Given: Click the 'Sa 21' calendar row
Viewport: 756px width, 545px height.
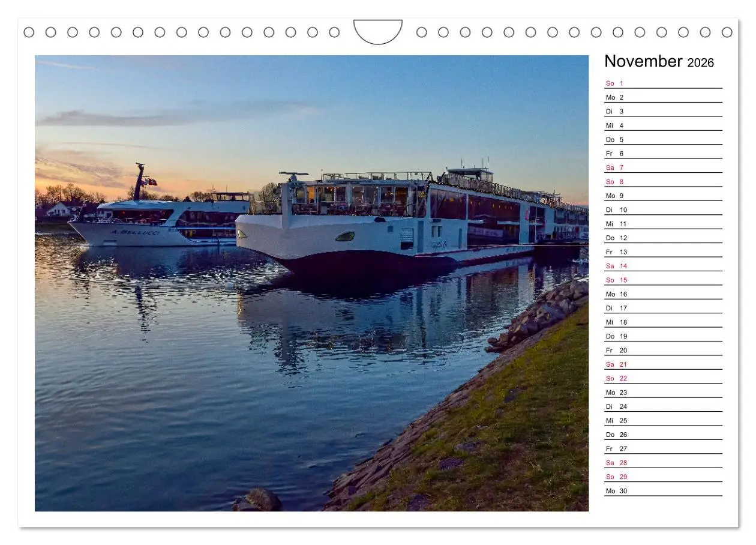Looking at the screenshot, I should coord(663,364).
